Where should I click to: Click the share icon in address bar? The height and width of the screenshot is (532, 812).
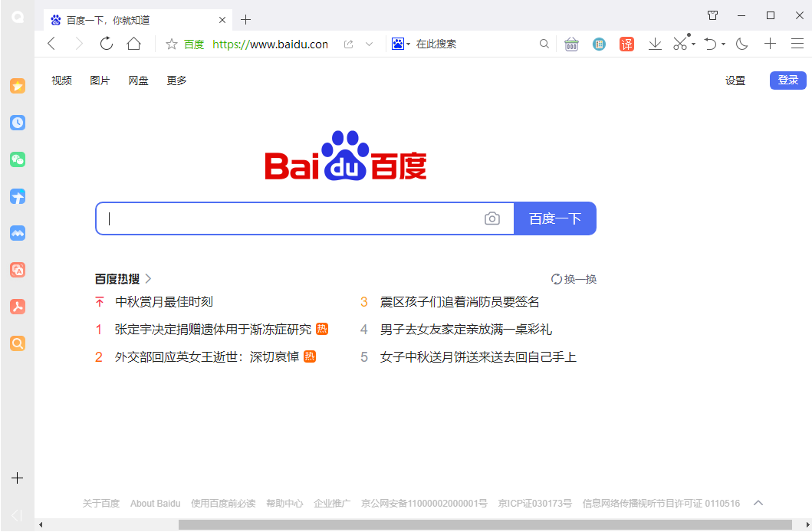coord(349,44)
